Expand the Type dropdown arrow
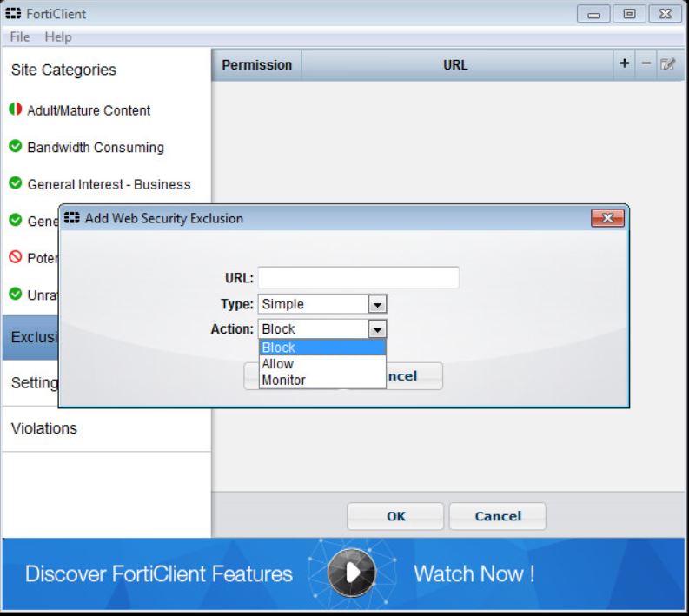The image size is (689, 616). 377,304
